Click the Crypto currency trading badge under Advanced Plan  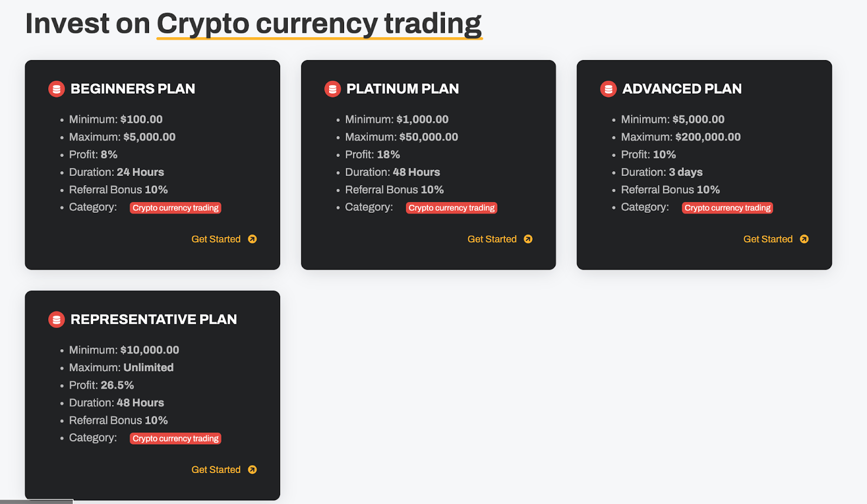[x=727, y=208]
